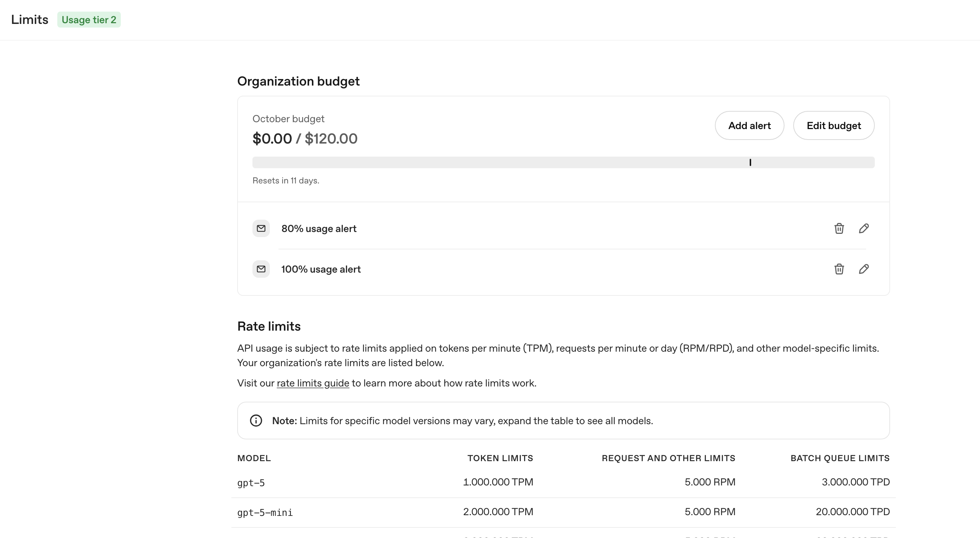This screenshot has width=980, height=538.
Task: Select the gpt-5-mini model row
Action: click(x=265, y=513)
